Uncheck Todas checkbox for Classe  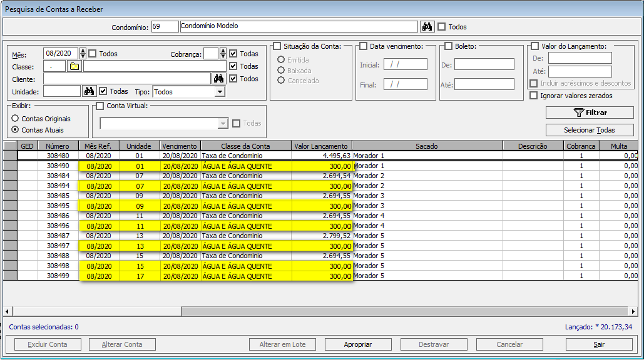pyautogui.click(x=233, y=66)
